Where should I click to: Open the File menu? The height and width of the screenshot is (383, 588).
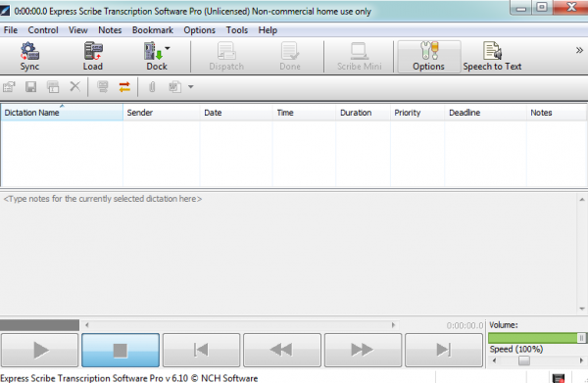point(11,30)
